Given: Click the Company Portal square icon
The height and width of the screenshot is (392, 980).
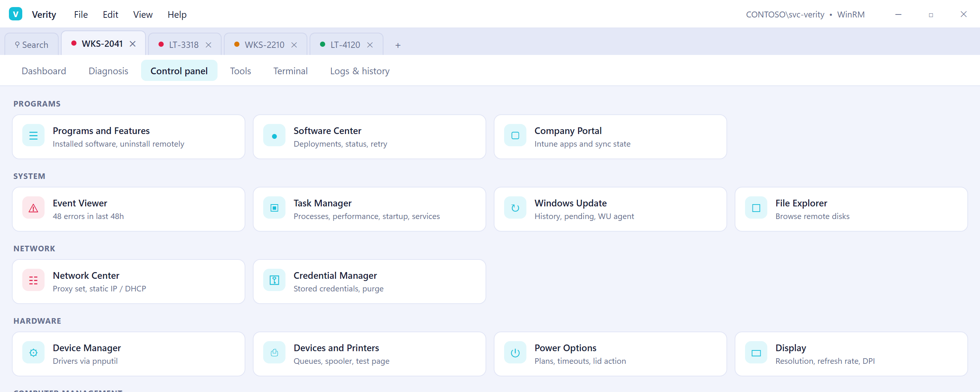Looking at the screenshot, I should tap(515, 135).
